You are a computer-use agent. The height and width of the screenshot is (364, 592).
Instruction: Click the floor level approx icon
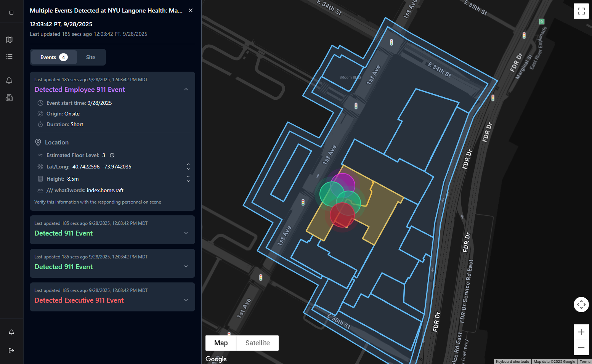[x=40, y=155]
